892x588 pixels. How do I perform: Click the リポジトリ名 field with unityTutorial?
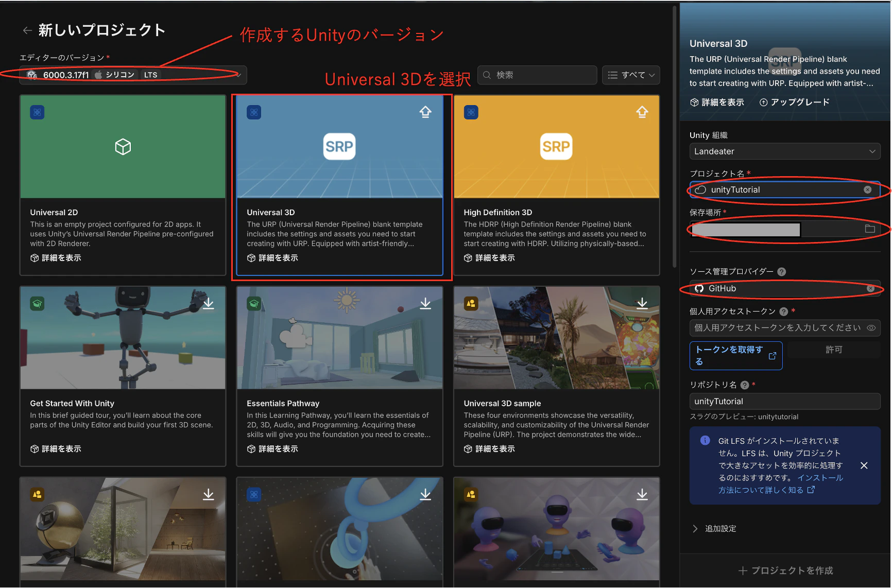(785, 402)
